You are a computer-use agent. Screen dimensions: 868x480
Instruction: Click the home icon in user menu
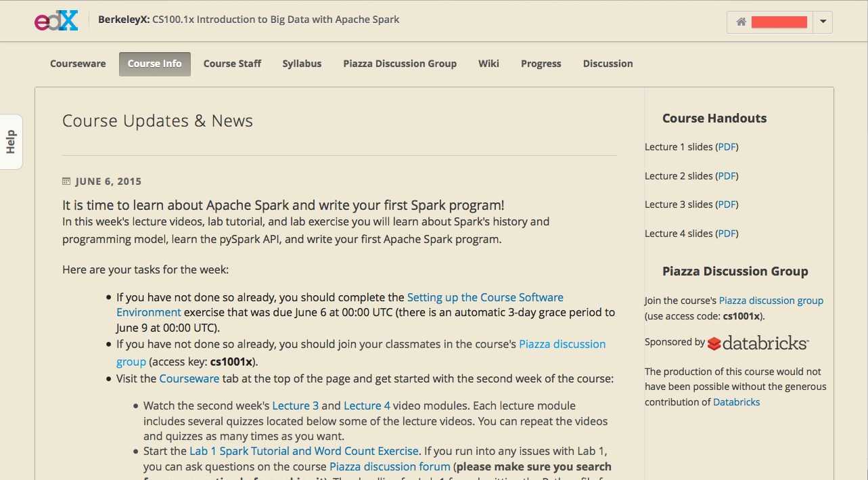pyautogui.click(x=741, y=22)
